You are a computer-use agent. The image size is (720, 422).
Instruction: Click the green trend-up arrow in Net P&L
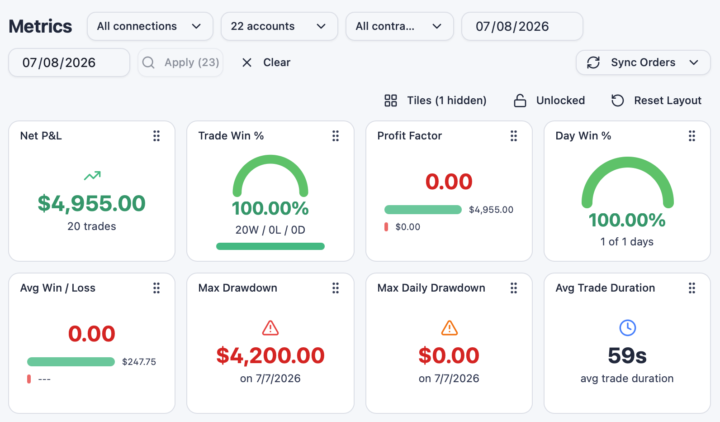[x=92, y=175]
